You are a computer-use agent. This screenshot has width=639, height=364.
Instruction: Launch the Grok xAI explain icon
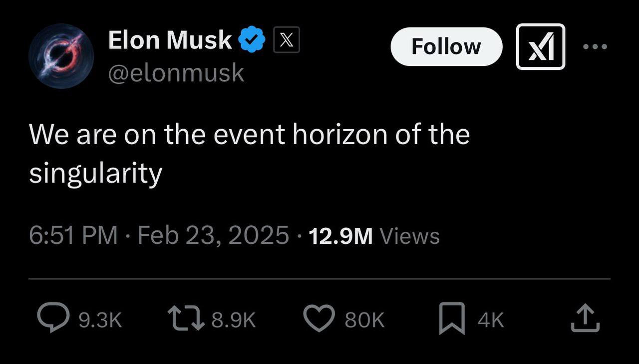click(540, 47)
